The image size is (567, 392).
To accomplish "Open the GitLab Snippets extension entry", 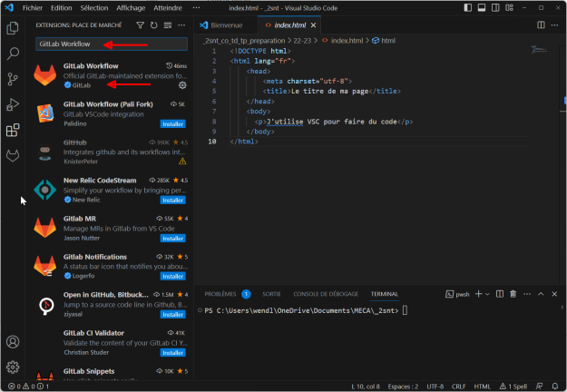I will (x=110, y=372).
